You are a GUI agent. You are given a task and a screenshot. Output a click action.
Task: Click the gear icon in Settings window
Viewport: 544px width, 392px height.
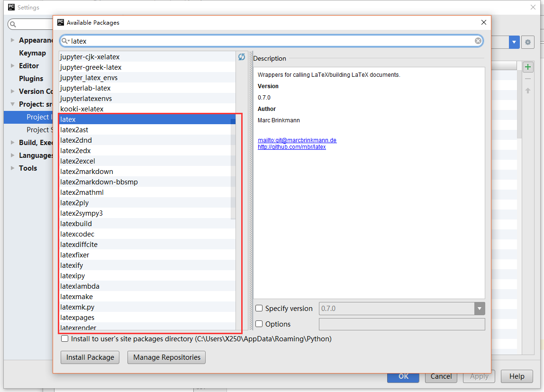[x=528, y=42]
